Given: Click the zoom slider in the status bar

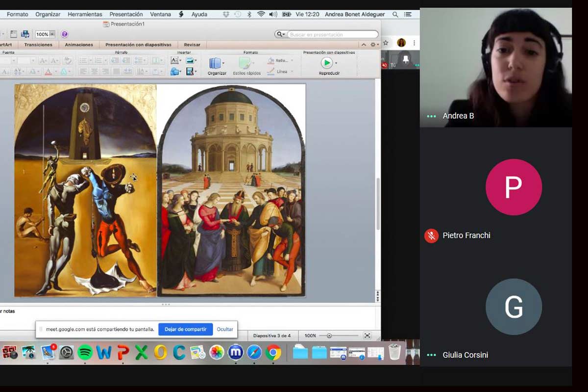Looking at the screenshot, I should pos(329,336).
